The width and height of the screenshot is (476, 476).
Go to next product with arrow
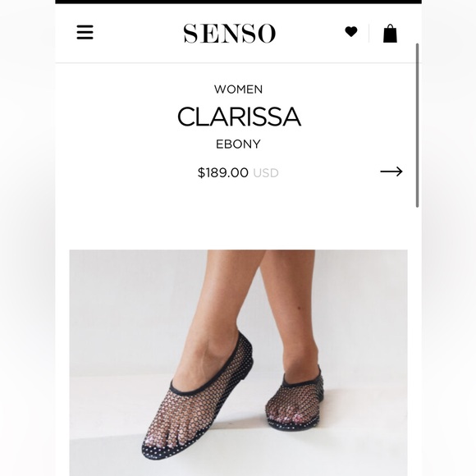(x=391, y=172)
